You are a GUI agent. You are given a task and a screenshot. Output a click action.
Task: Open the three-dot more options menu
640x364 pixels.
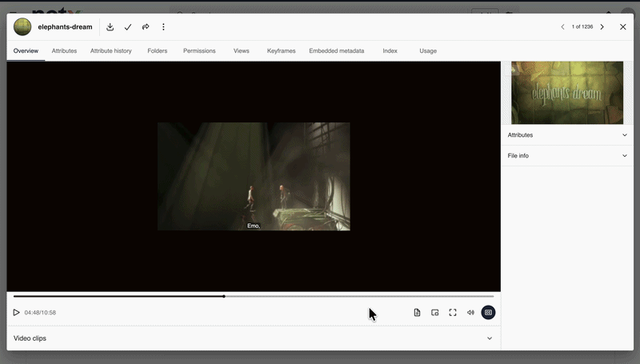pyautogui.click(x=163, y=27)
